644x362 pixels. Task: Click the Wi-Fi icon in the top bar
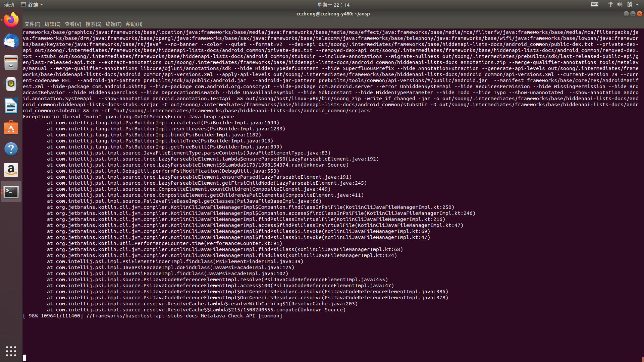[x=610, y=5]
